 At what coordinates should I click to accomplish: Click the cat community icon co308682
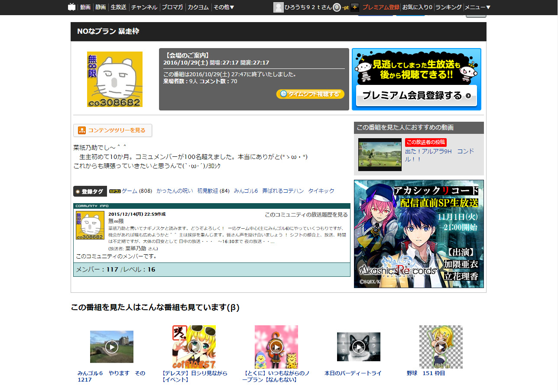(115, 79)
